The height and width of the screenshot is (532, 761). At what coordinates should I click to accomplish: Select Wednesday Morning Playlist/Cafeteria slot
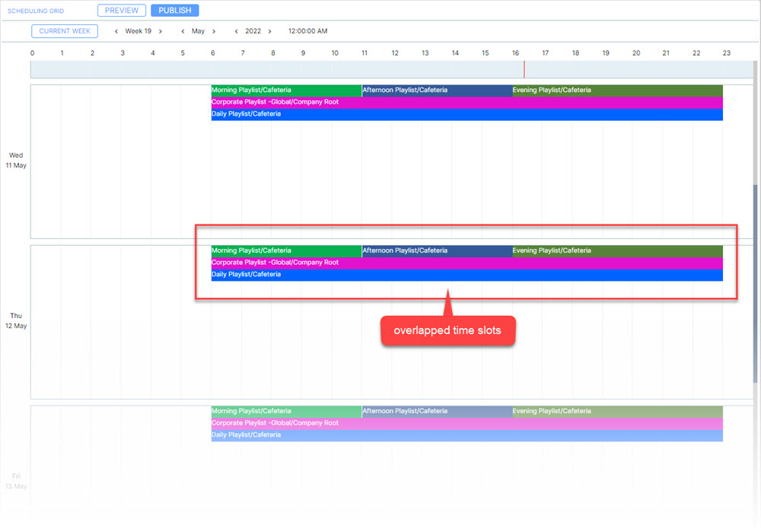(286, 91)
